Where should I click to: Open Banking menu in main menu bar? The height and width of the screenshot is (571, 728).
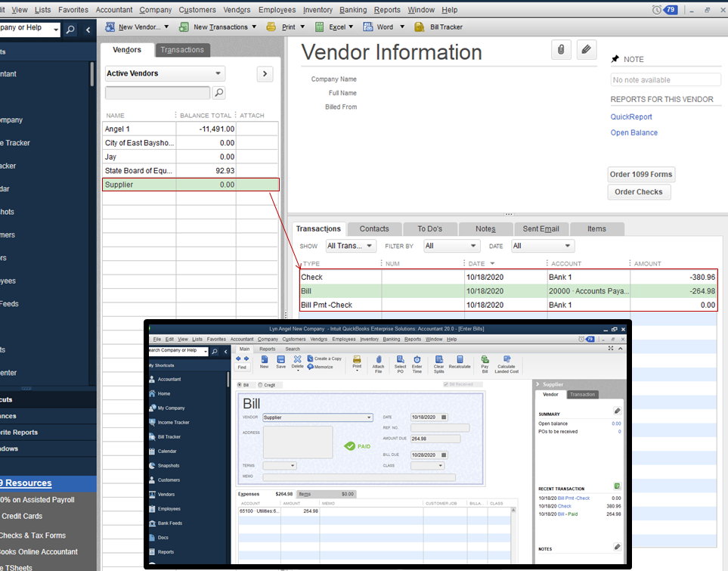[353, 10]
